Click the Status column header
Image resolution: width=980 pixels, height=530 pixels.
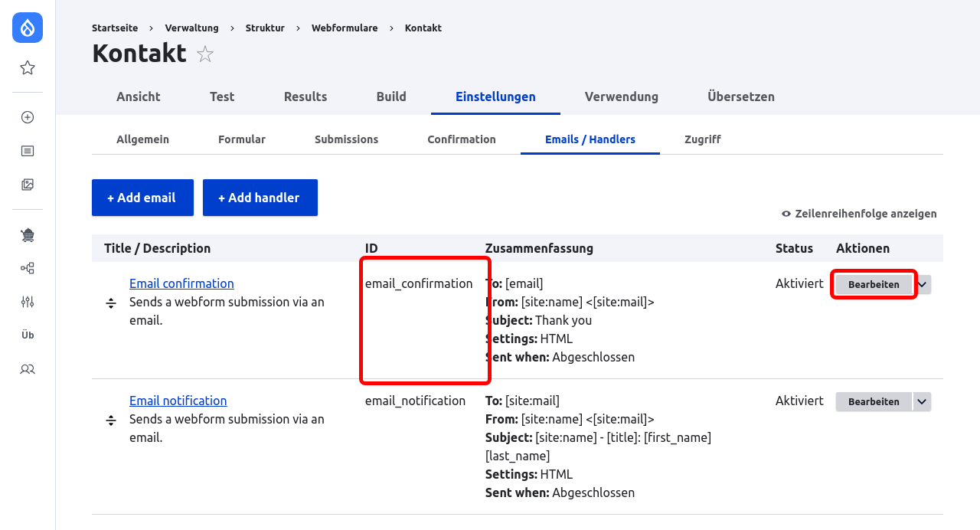(794, 248)
